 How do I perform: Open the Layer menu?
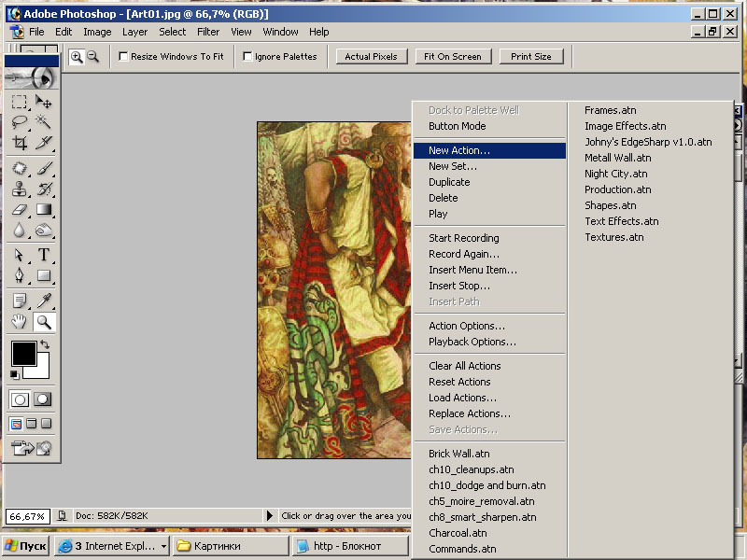pyautogui.click(x=134, y=32)
